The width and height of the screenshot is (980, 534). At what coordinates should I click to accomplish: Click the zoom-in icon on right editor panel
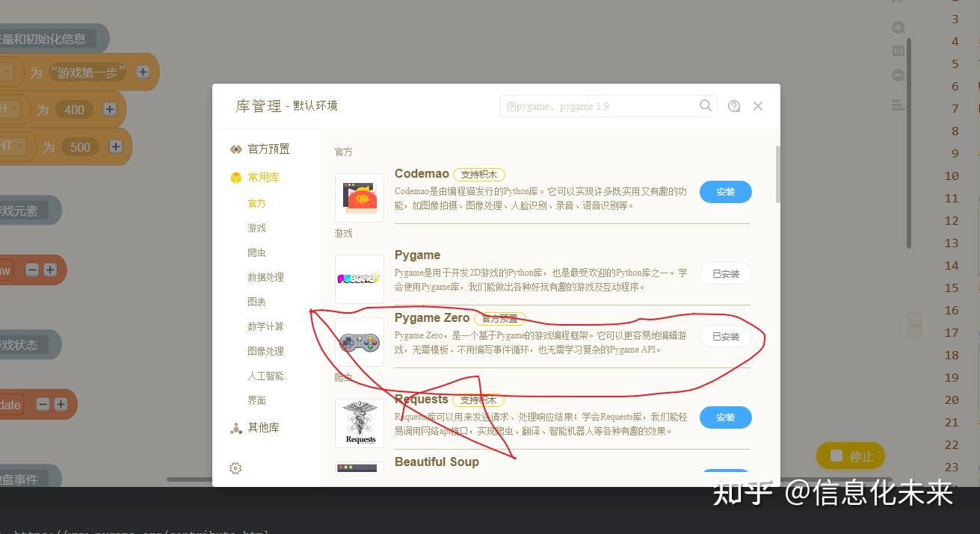898,27
